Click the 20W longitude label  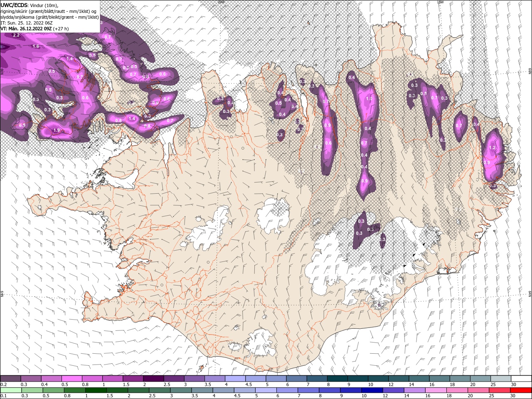221,2
